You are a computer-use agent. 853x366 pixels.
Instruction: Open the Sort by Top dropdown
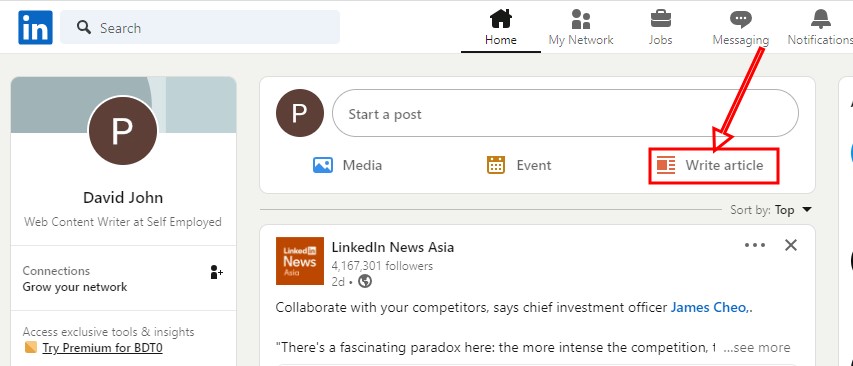(771, 210)
